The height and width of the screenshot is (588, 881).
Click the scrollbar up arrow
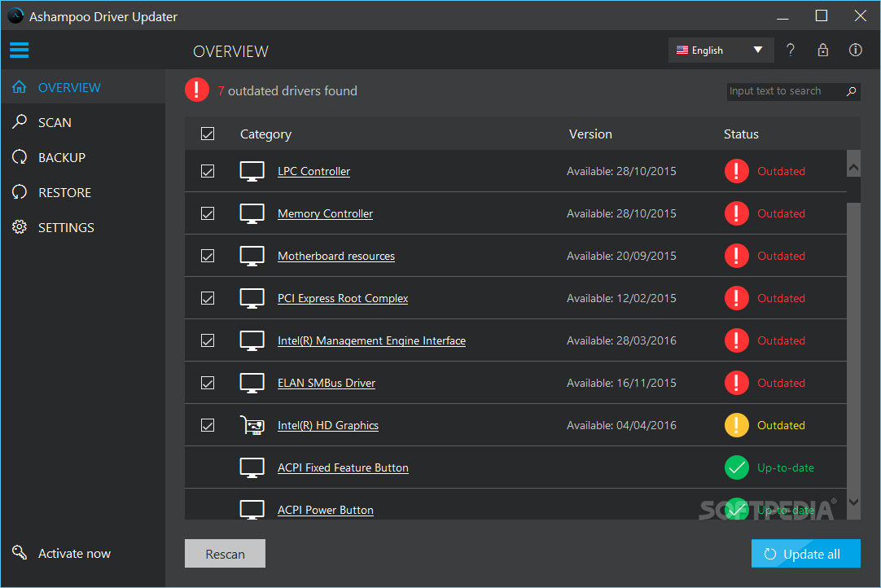pos(853,167)
